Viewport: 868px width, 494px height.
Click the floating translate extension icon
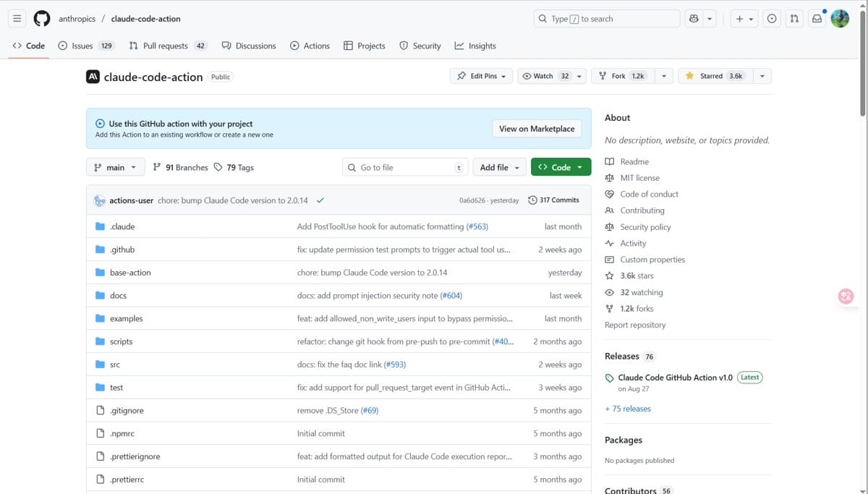click(846, 296)
